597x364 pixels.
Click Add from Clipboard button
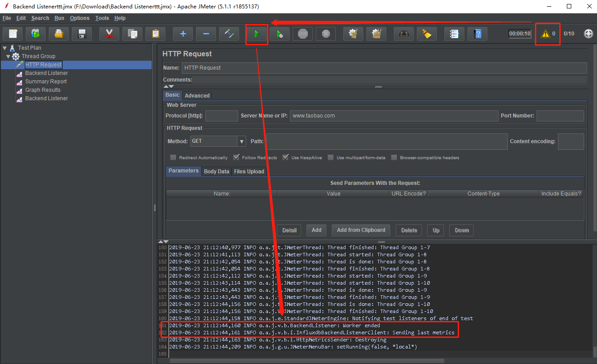tap(361, 230)
